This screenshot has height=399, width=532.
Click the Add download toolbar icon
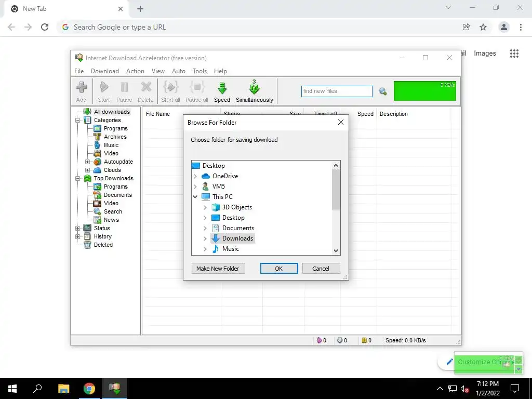coord(82,91)
